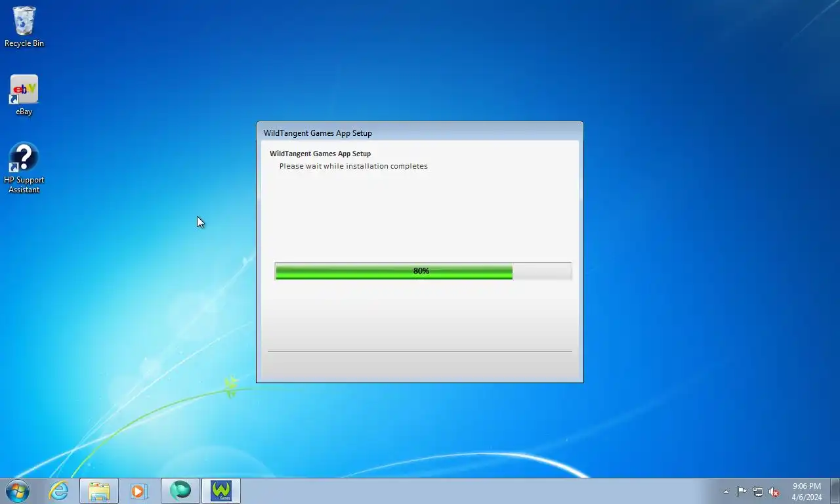Open the clock showing 9:06 PM
Screen dimensions: 840x504
pyautogui.click(x=807, y=492)
